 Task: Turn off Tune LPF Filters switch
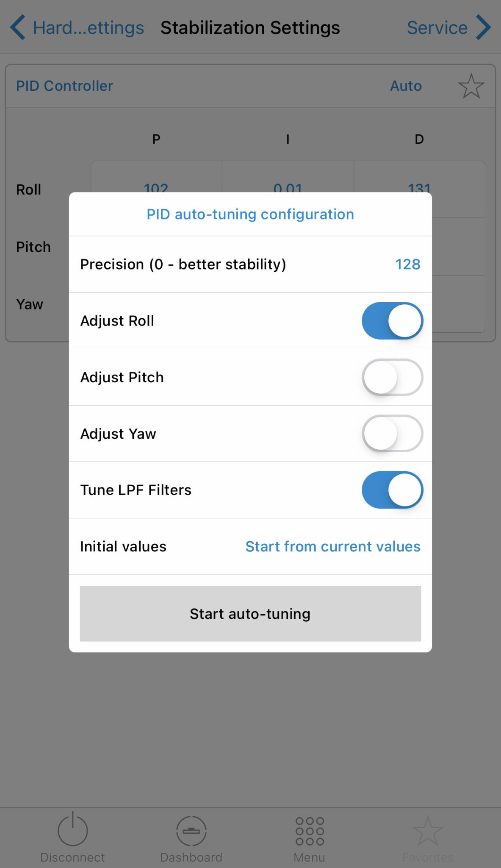(x=392, y=490)
